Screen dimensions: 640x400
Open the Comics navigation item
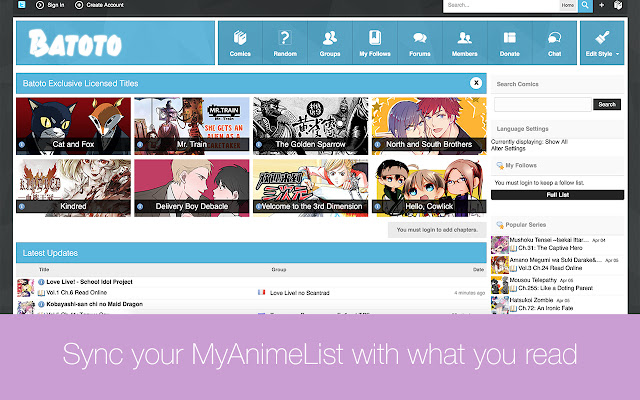[240, 43]
